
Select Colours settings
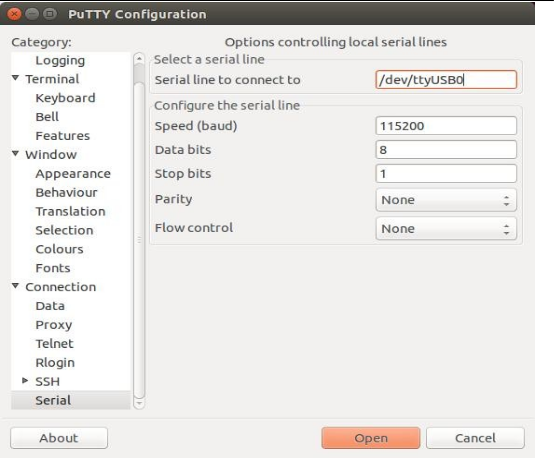coord(59,249)
